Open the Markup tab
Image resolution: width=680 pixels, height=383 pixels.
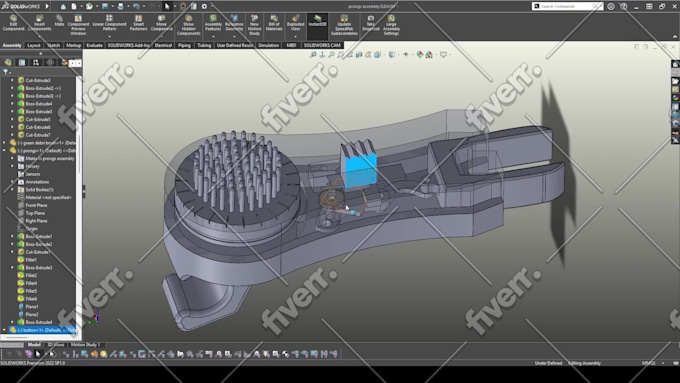click(x=73, y=45)
